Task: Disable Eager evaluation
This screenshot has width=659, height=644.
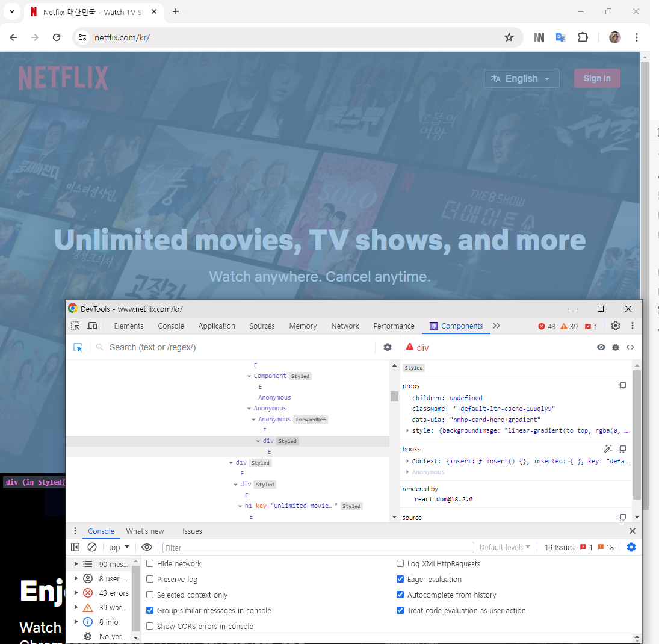Action: coord(400,579)
